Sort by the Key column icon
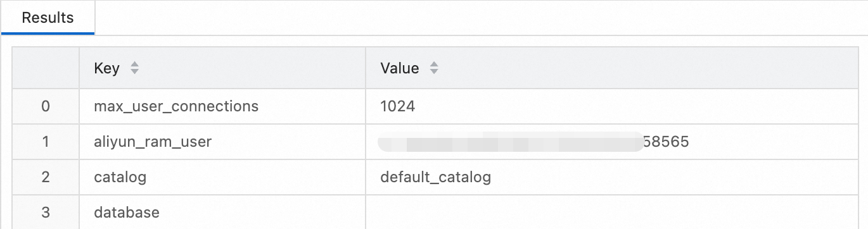Image resolution: width=868 pixels, height=229 pixels. pyautogui.click(x=134, y=68)
